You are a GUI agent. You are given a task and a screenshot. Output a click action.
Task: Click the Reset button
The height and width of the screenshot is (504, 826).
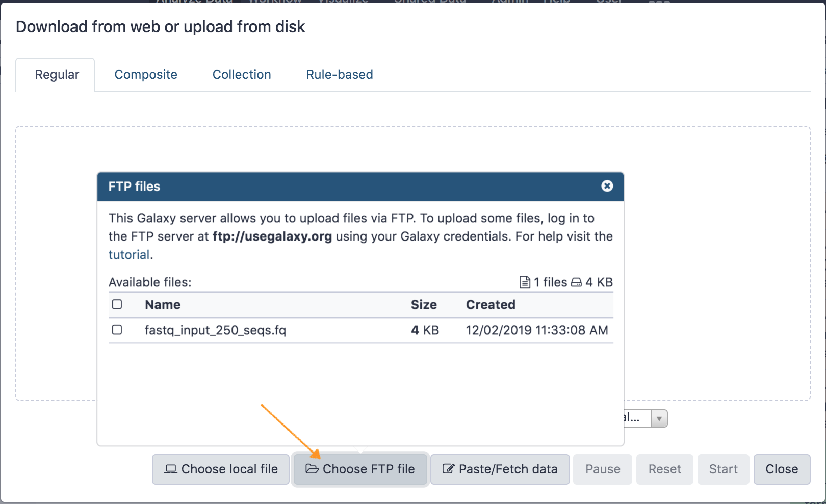coord(665,469)
